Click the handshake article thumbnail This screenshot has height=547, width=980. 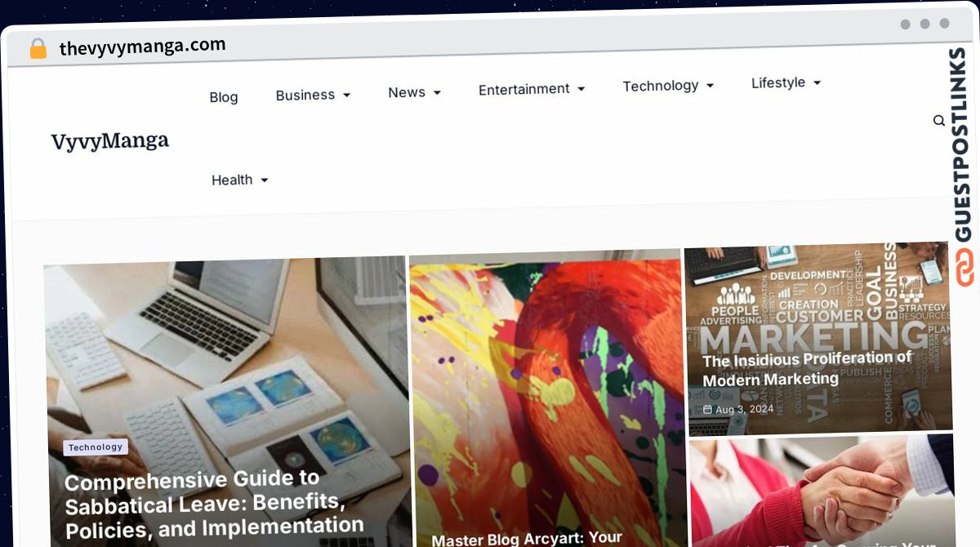tap(822, 491)
